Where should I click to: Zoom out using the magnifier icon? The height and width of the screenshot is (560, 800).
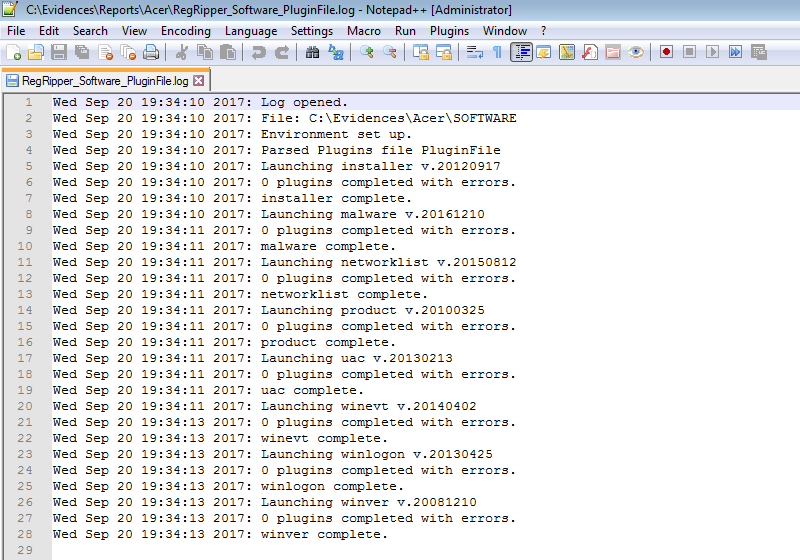(x=389, y=52)
